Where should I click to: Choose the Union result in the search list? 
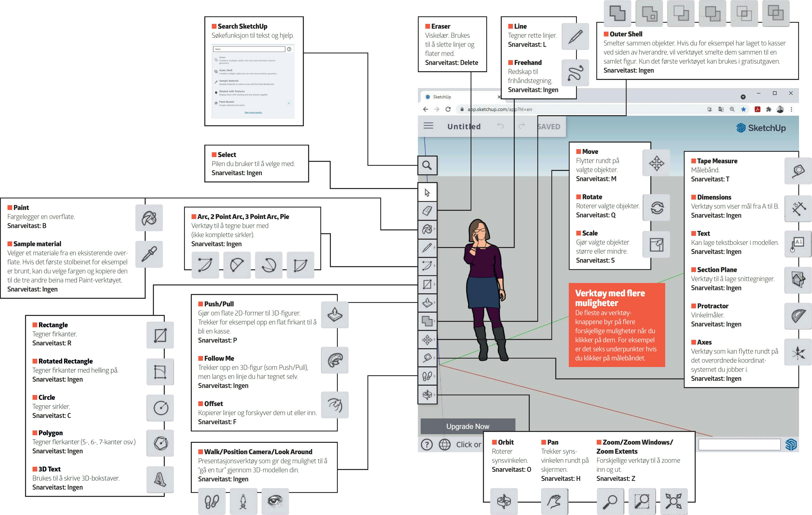(x=253, y=60)
